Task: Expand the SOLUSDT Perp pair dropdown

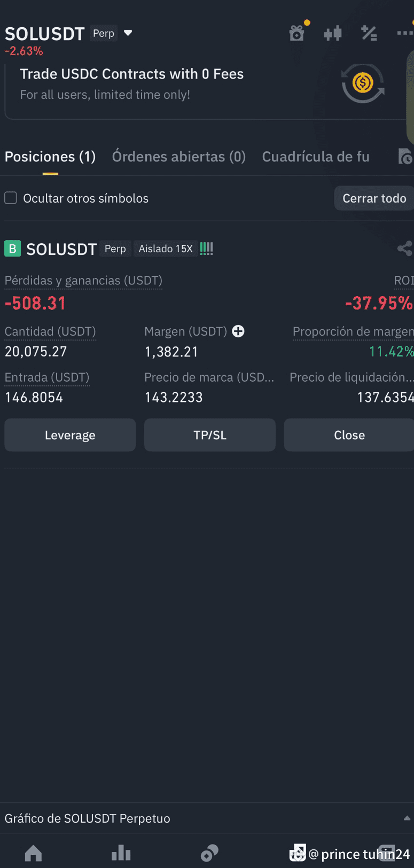Action: (x=128, y=33)
